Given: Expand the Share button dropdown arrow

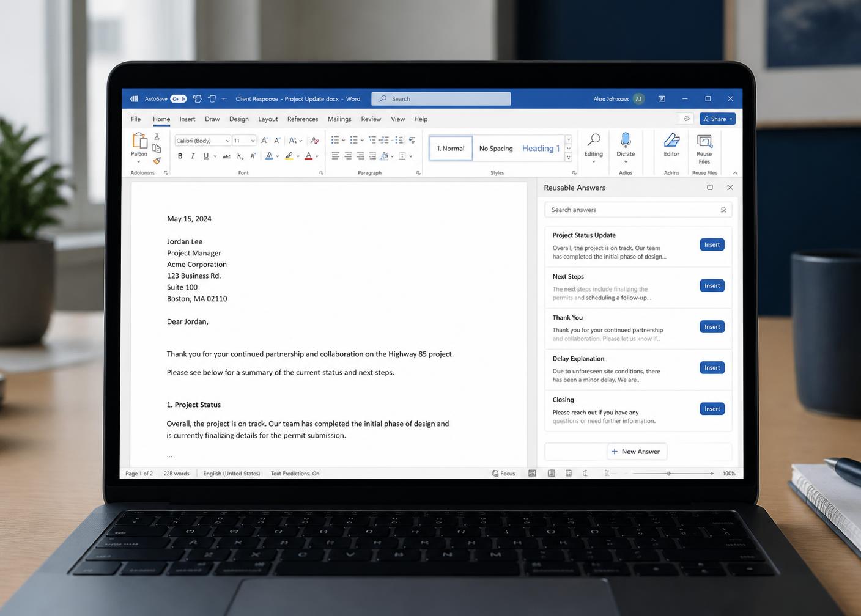Looking at the screenshot, I should point(731,119).
